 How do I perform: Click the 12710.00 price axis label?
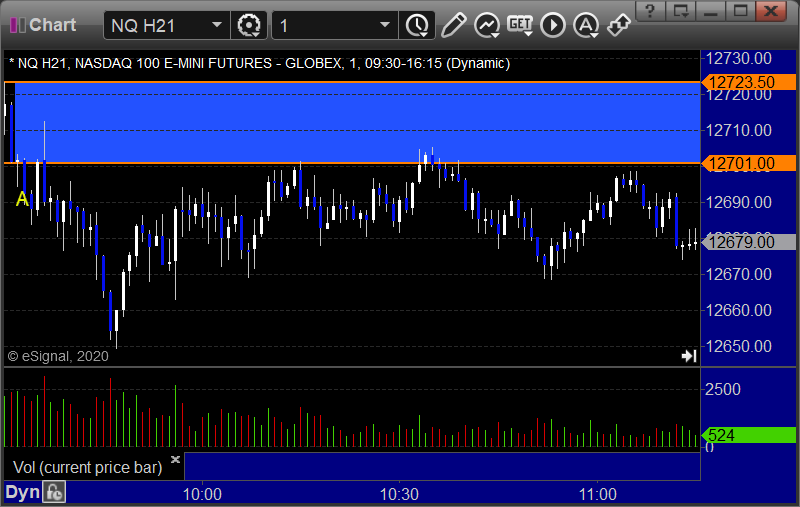[738, 130]
